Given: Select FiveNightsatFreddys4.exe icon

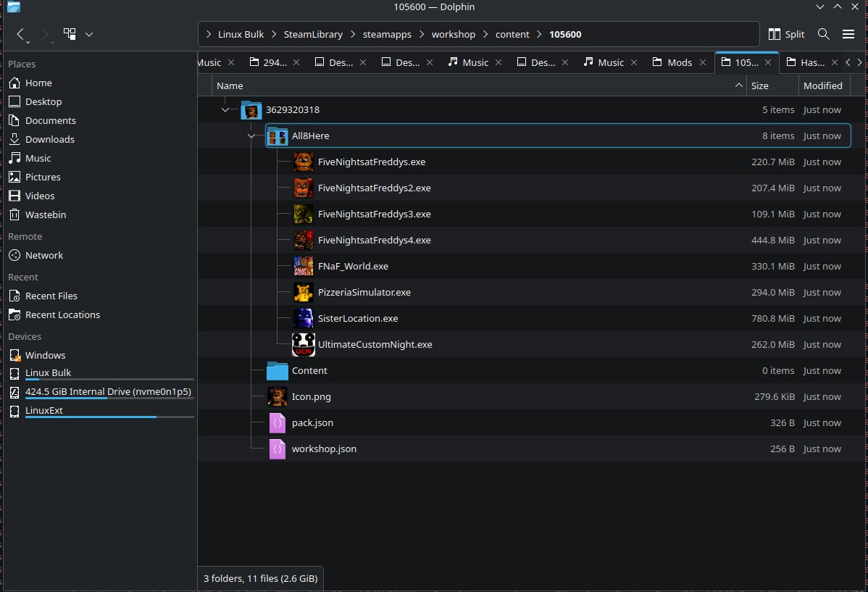Looking at the screenshot, I should (x=304, y=240).
